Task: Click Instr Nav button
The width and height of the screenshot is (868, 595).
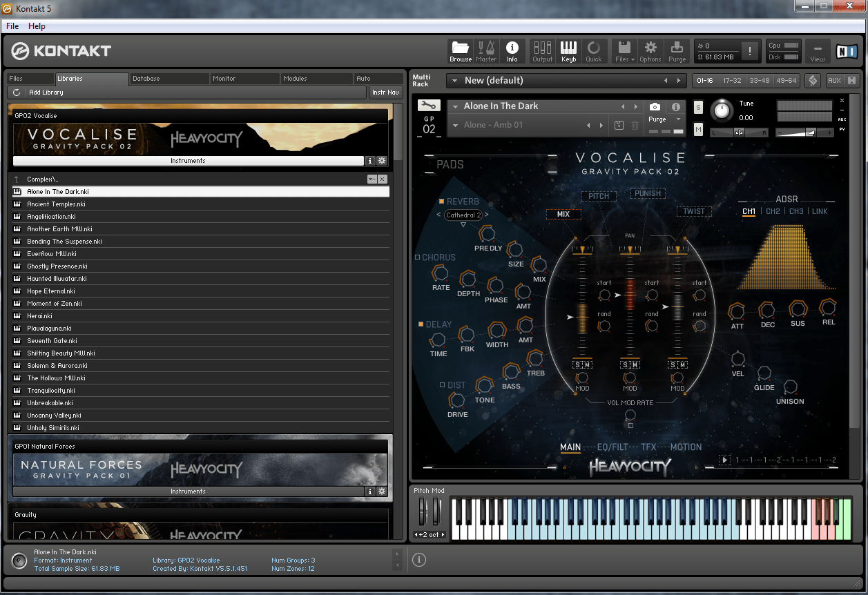Action: point(385,92)
